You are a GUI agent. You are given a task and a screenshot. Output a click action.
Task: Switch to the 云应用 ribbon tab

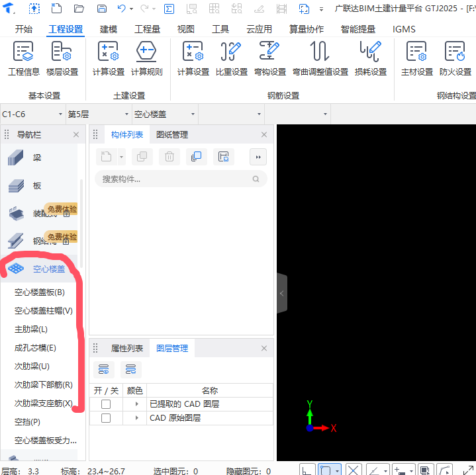tap(259, 29)
